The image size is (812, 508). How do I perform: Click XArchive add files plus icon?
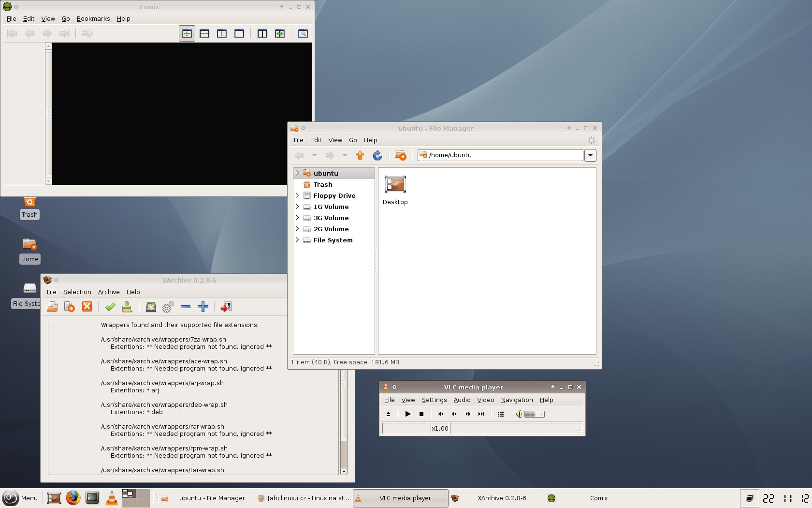(x=203, y=307)
